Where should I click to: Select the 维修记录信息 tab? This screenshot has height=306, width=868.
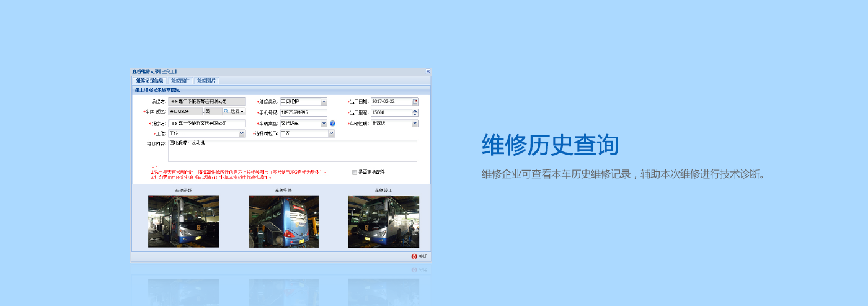click(x=149, y=81)
